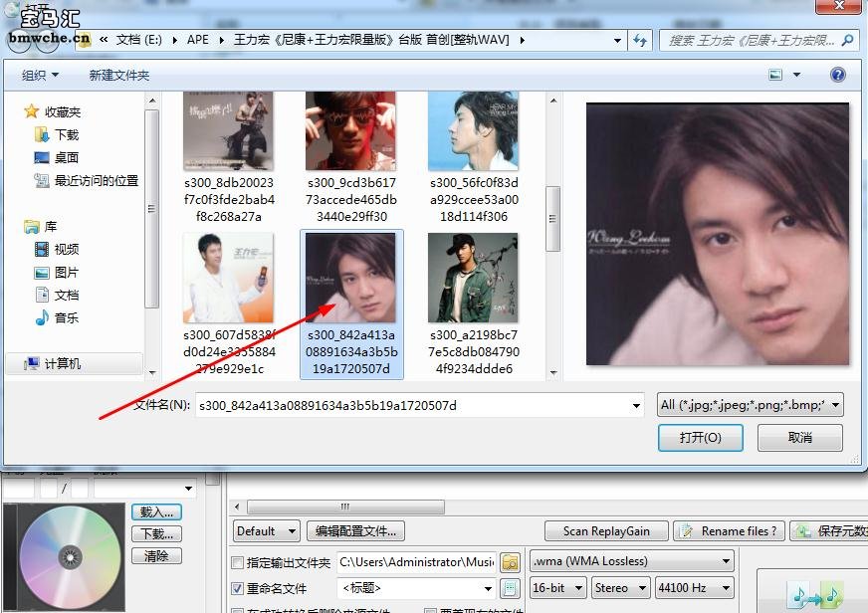Expand the arrow after APE in breadcrumb
868x613 pixels.
[x=221, y=41]
